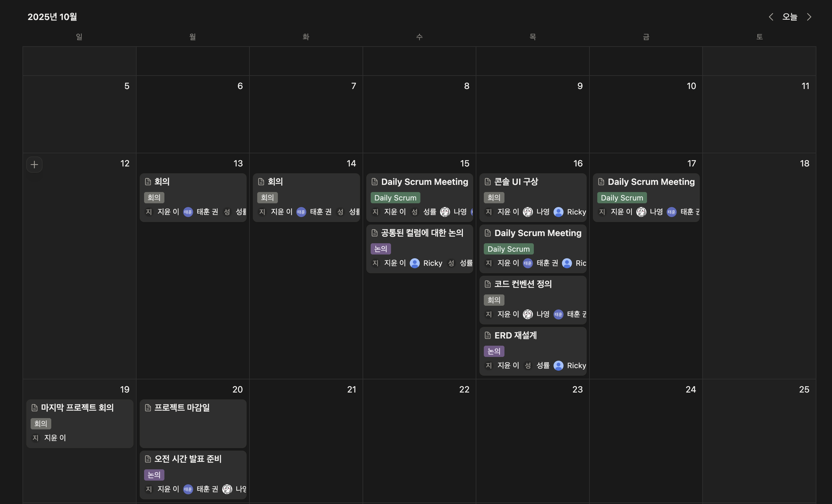The image size is (832, 504).
Task: Go to next month with right chevron
Action: click(809, 17)
